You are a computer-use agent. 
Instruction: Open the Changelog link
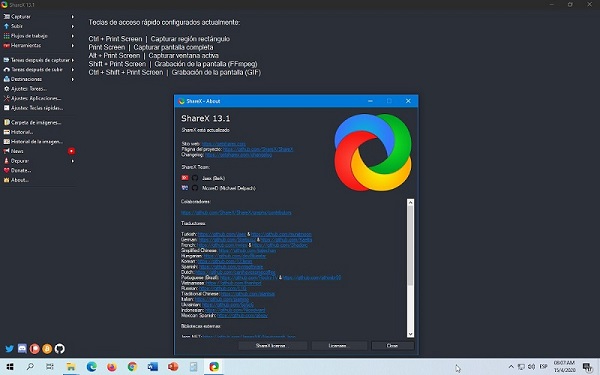(238, 155)
